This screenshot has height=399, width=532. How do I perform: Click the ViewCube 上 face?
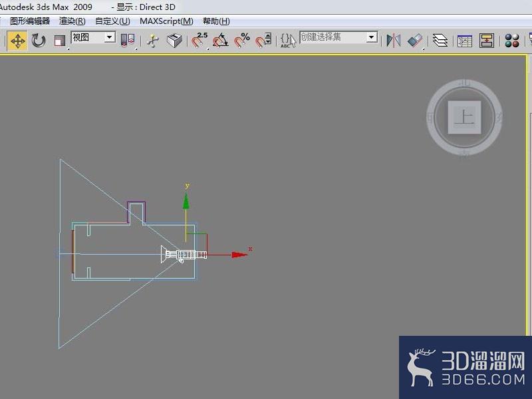click(x=464, y=118)
